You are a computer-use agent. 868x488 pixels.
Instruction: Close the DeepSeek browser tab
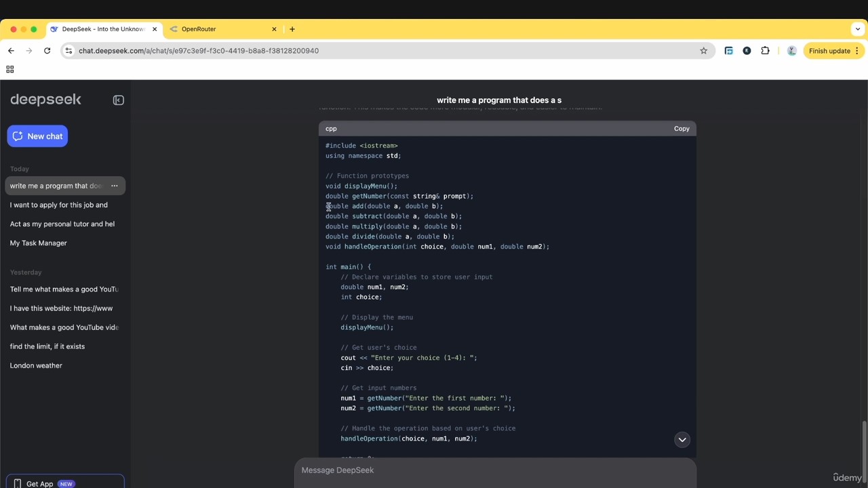coord(155,29)
